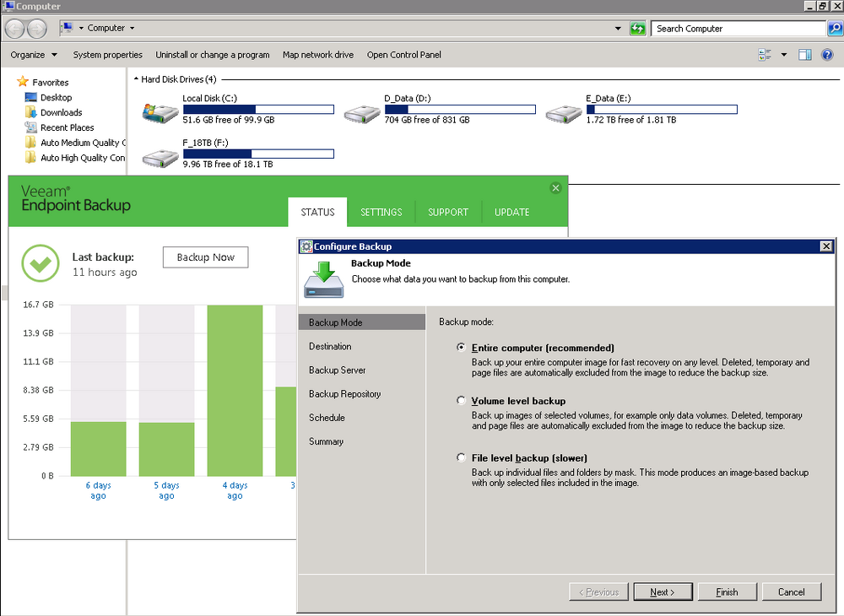Screen dimensions: 844x616
Task: Switch to Veeam SUPPORT tab
Action: click(448, 212)
